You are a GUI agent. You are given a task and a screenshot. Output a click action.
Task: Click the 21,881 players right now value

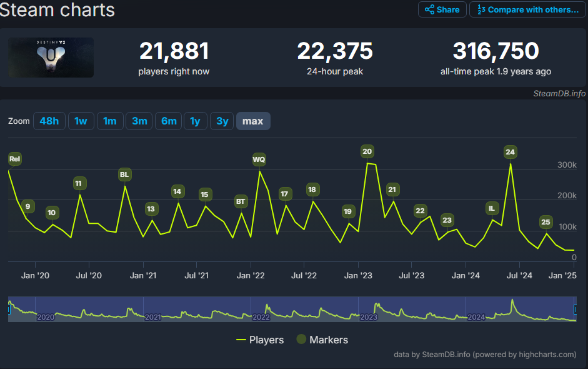(x=174, y=51)
